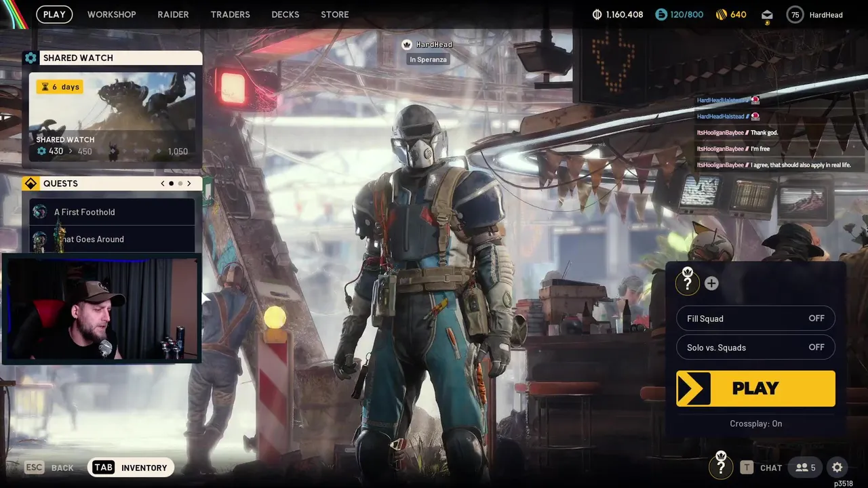Click the ESC BACK button
Viewport: 868px width, 488px height.
(49, 468)
